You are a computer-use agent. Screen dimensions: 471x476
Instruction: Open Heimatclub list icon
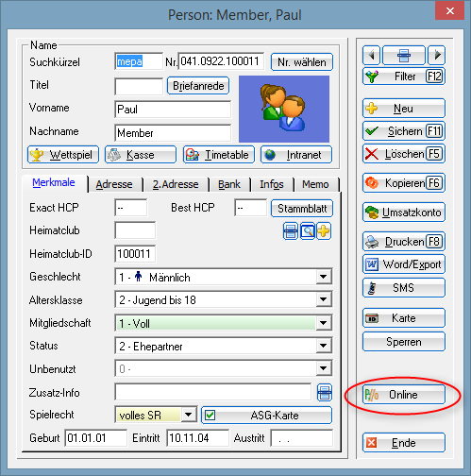(x=291, y=231)
